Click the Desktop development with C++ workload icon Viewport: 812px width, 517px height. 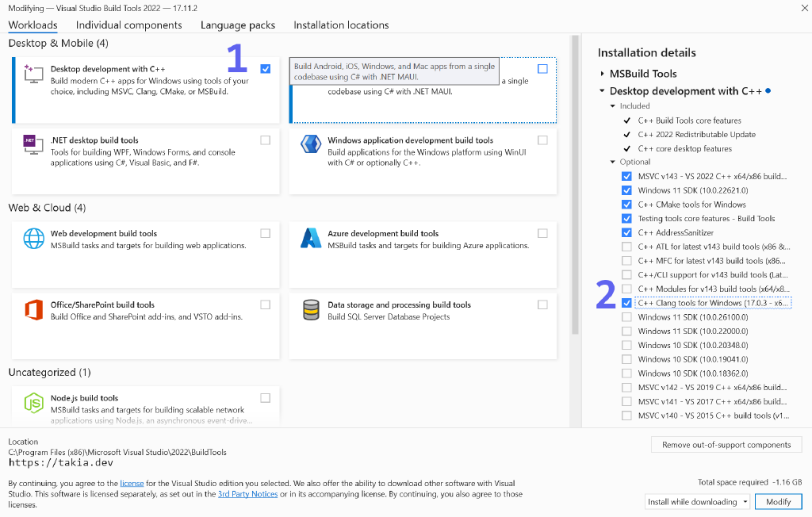coord(33,74)
